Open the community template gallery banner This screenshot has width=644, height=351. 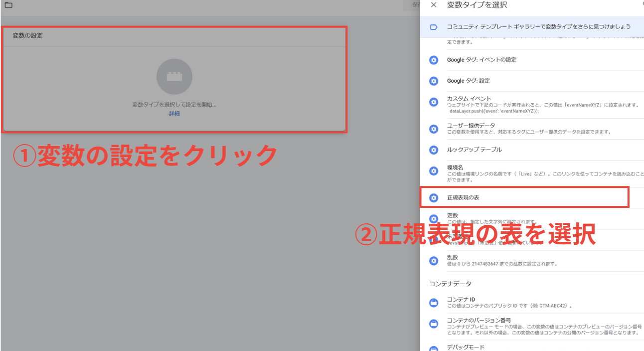(532, 27)
